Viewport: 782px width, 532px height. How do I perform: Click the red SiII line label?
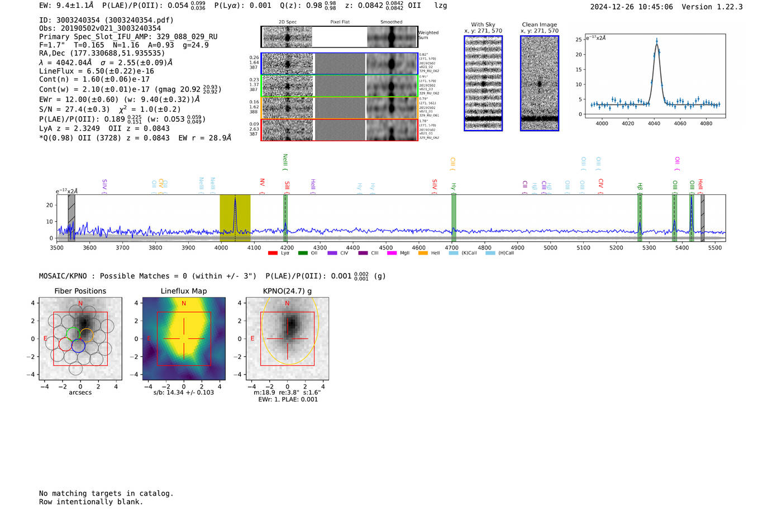pyautogui.click(x=287, y=188)
